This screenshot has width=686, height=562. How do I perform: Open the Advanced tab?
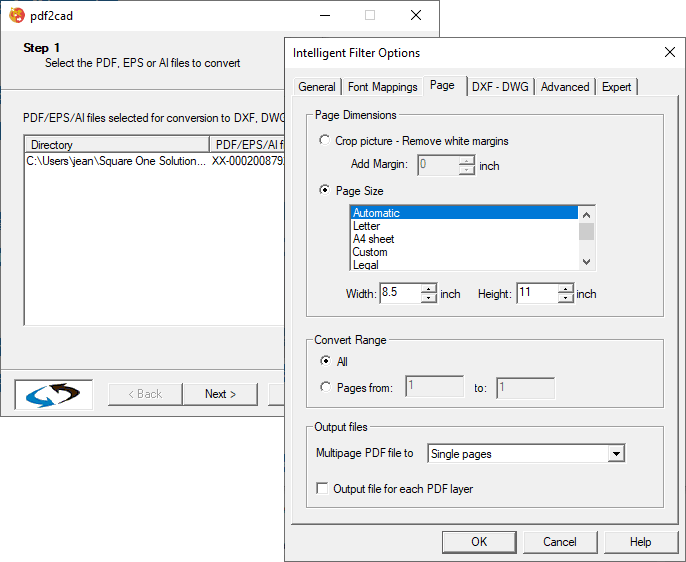coord(565,87)
